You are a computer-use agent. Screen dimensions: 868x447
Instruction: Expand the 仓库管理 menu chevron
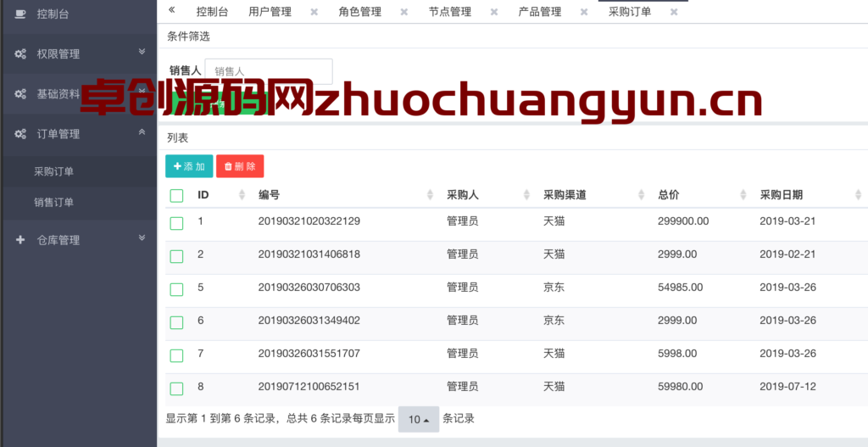[x=142, y=237]
